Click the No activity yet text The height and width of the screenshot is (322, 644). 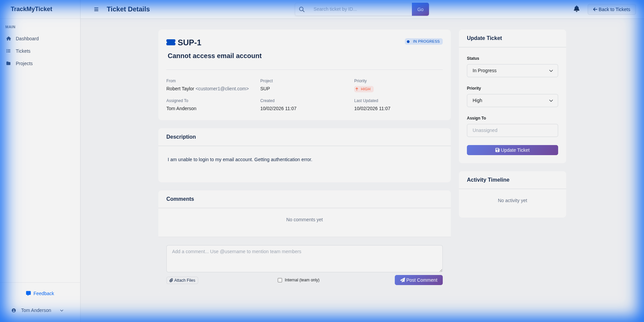point(513,200)
